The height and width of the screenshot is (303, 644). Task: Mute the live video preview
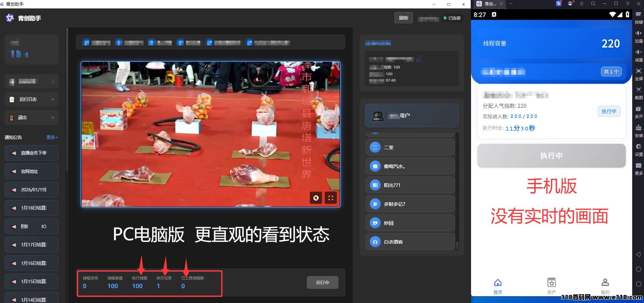coord(316,198)
